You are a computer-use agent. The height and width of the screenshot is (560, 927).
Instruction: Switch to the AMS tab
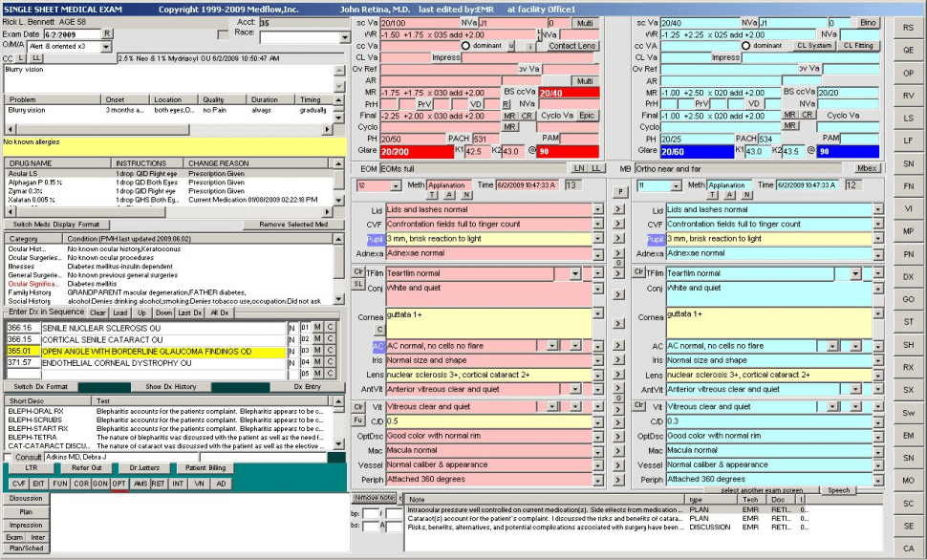click(140, 484)
